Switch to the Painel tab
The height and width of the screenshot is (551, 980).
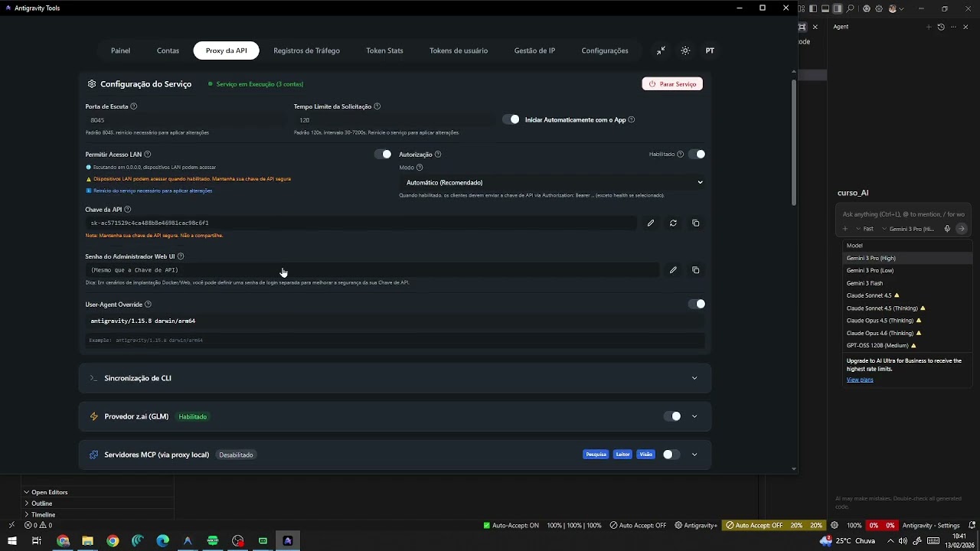click(x=121, y=51)
